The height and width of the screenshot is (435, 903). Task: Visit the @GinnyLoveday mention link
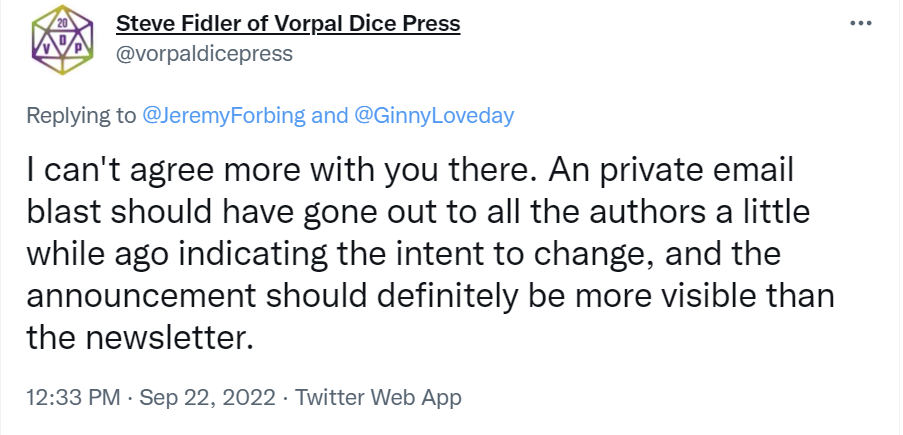434,115
